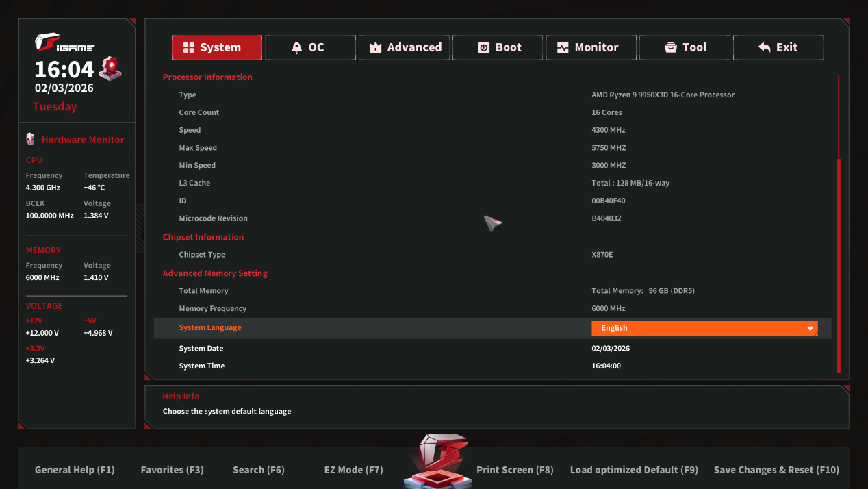Screen dimensions: 868x489
Task: Click the Hardware Monitor mascot icon
Action: [x=30, y=139]
